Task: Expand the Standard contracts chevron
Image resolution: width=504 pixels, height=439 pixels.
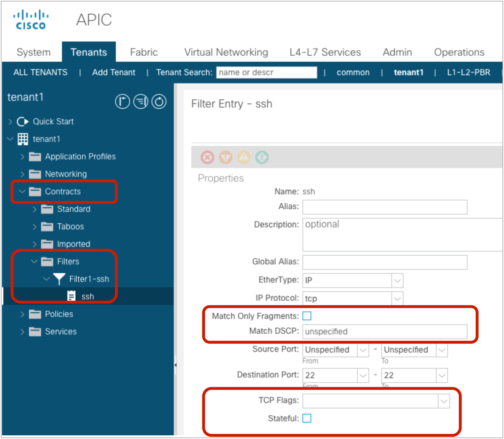Action: pos(34,209)
